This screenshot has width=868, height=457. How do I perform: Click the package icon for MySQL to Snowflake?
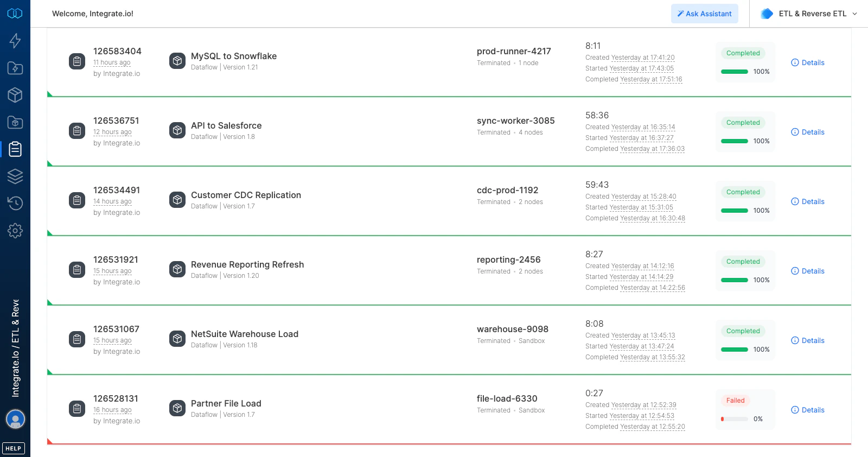pos(177,61)
